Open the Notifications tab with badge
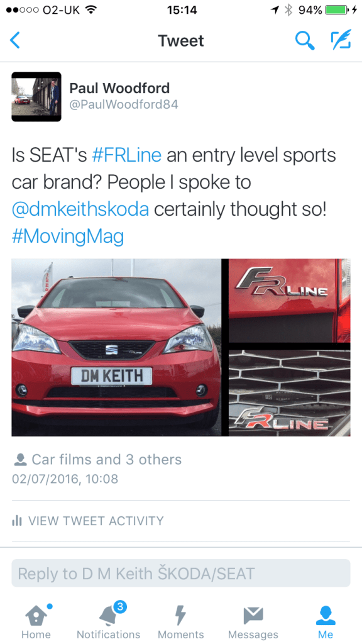The image size is (362, 644). click(x=108, y=620)
